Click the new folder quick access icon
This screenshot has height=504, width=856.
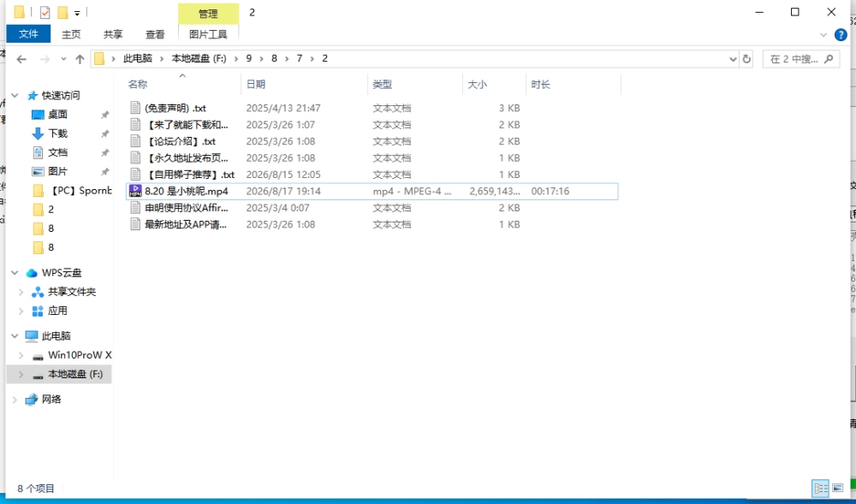pos(62,12)
